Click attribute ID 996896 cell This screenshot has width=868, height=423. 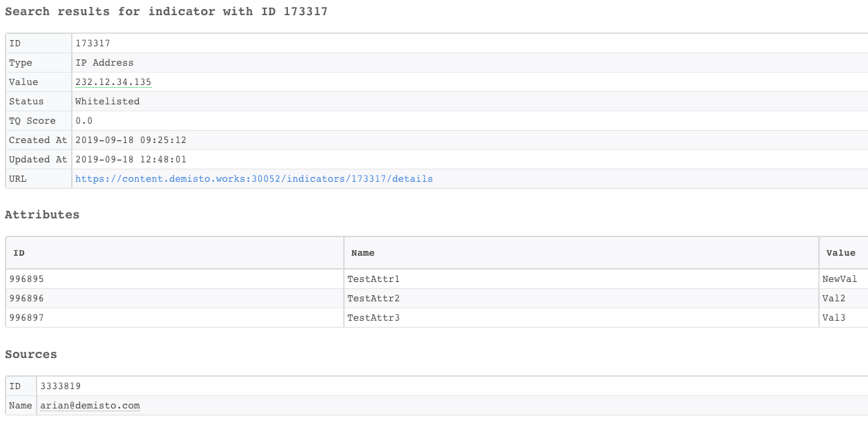point(175,299)
